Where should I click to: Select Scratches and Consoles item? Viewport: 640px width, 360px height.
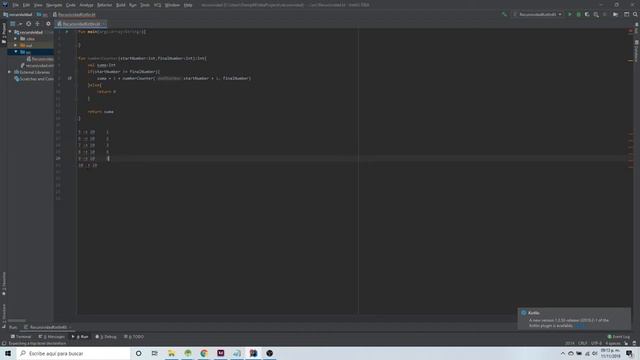(x=34, y=79)
